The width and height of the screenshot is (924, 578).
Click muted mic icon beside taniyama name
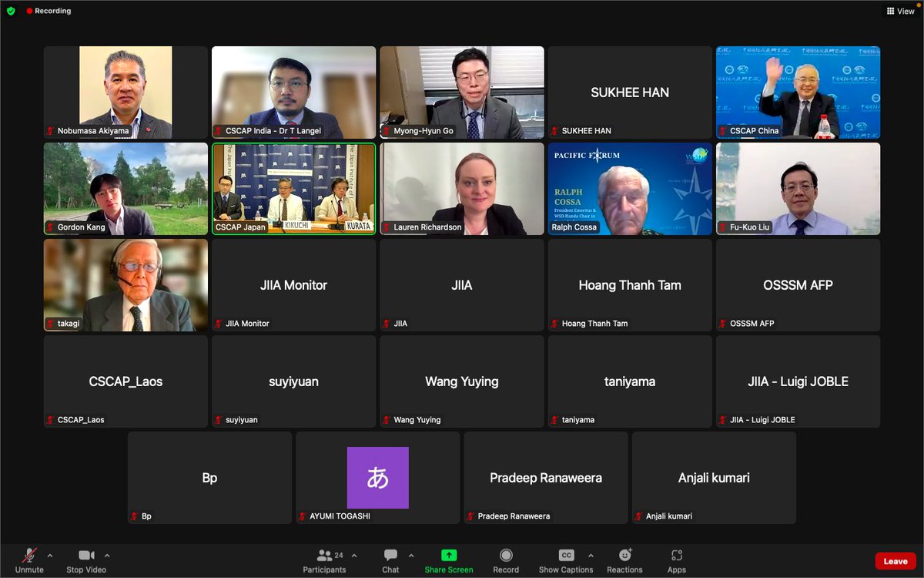555,420
